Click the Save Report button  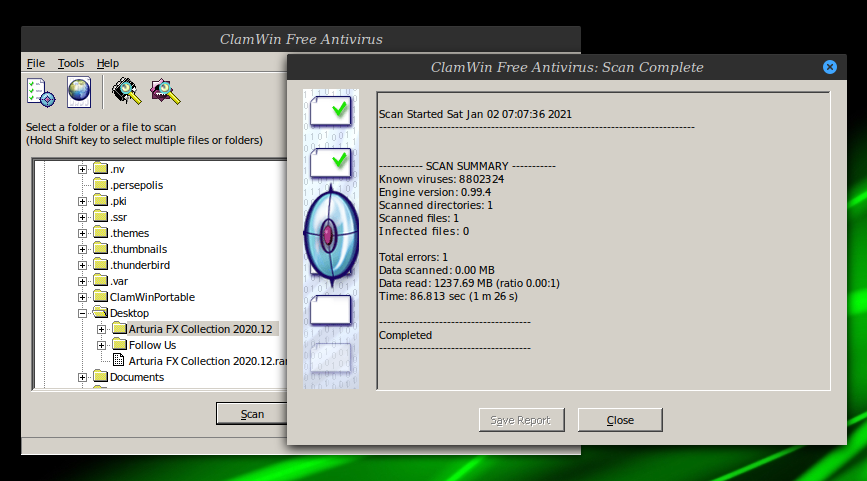pos(521,420)
